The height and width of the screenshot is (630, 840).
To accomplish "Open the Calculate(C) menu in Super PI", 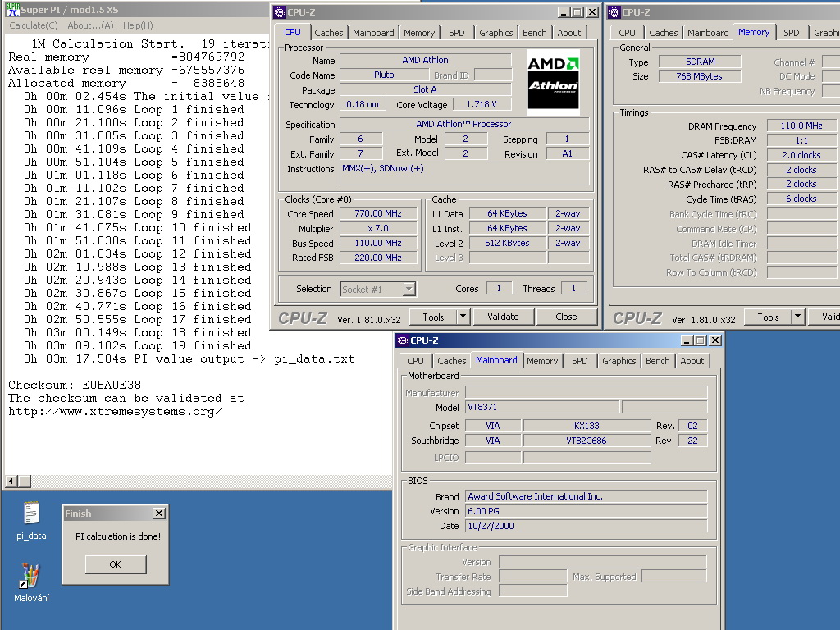I will tap(33, 25).
